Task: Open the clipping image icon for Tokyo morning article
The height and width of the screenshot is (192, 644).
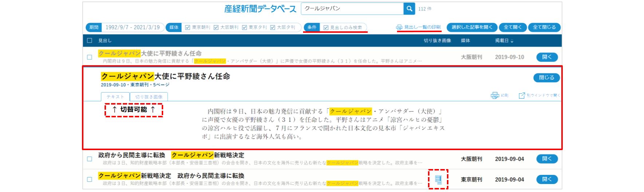Action: point(438,179)
